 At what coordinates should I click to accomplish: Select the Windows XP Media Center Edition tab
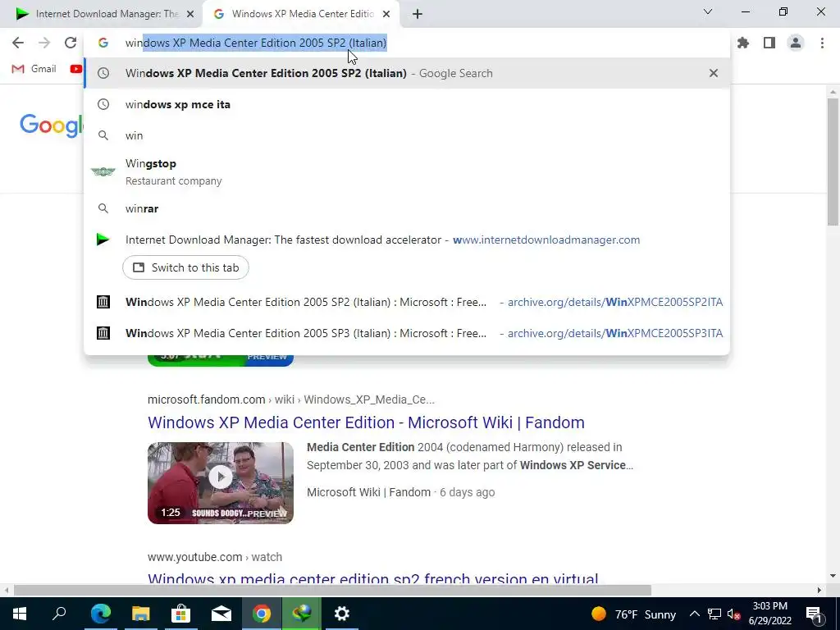point(300,14)
